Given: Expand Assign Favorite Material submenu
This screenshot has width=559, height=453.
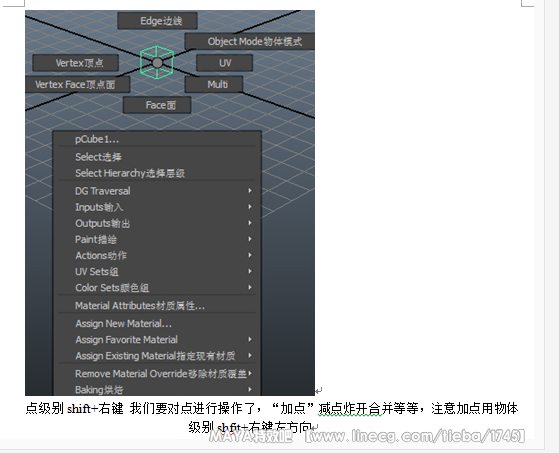Looking at the screenshot, I should 157,339.
